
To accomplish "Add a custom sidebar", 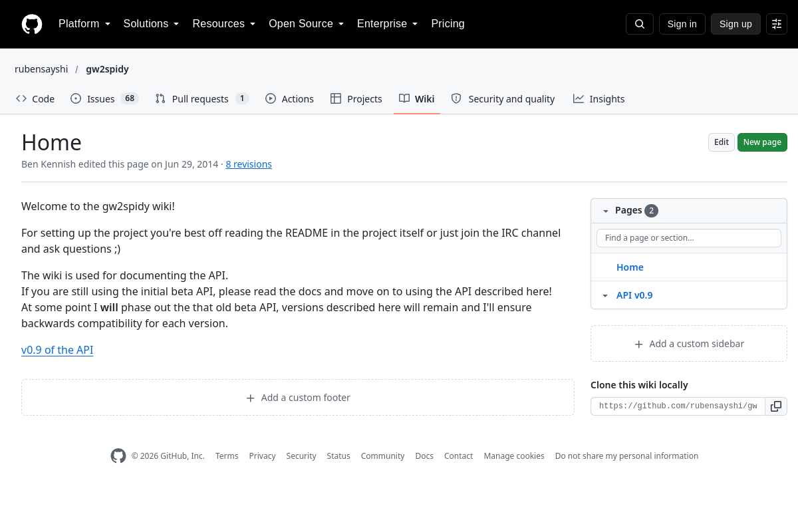I will click(689, 344).
